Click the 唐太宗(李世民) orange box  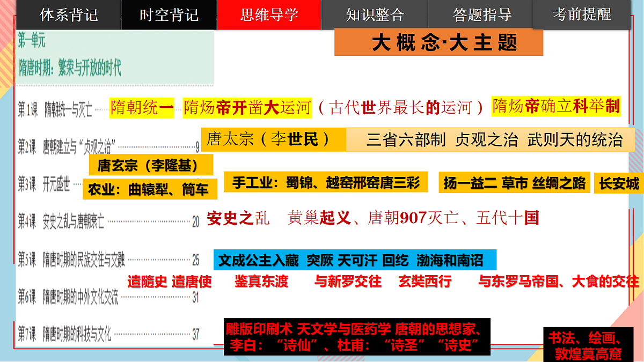click(273, 139)
